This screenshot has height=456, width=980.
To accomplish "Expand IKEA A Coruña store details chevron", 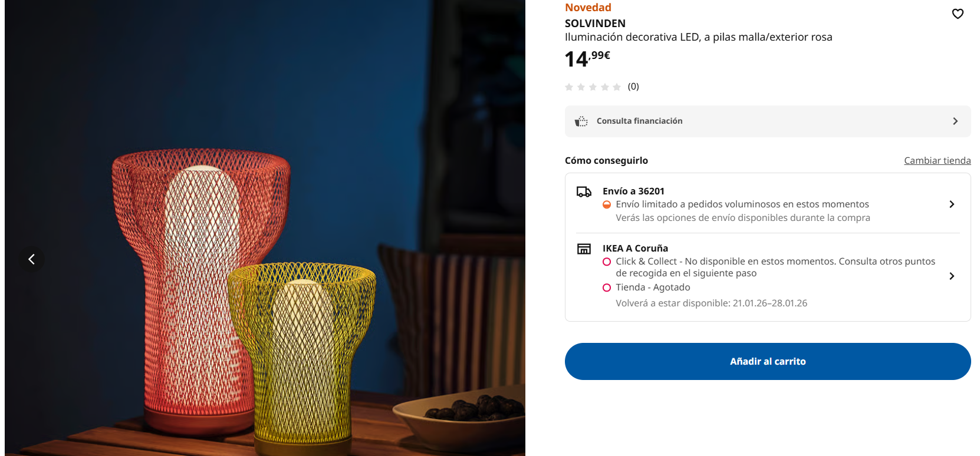I will point(952,276).
